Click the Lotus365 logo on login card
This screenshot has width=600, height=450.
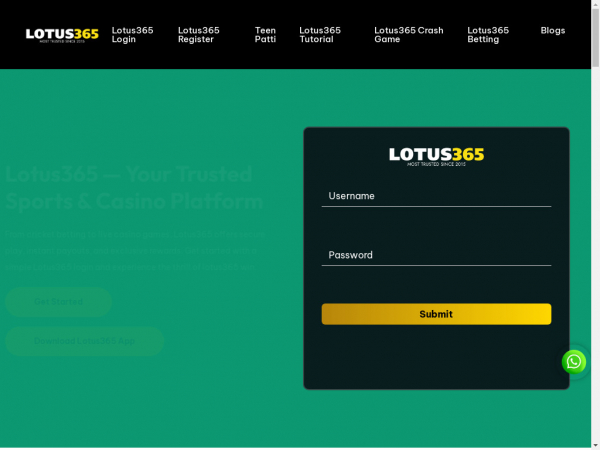pos(436,157)
